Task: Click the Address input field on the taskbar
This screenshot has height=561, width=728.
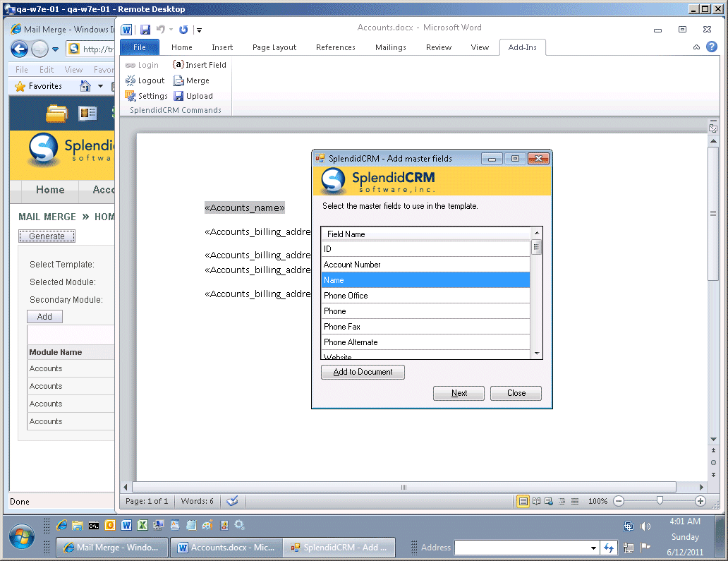Action: (522, 548)
